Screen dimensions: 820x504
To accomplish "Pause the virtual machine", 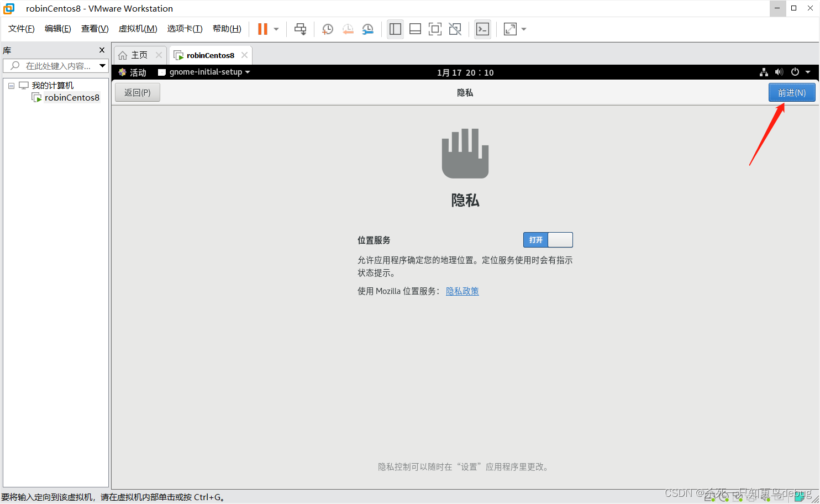I will [x=262, y=29].
